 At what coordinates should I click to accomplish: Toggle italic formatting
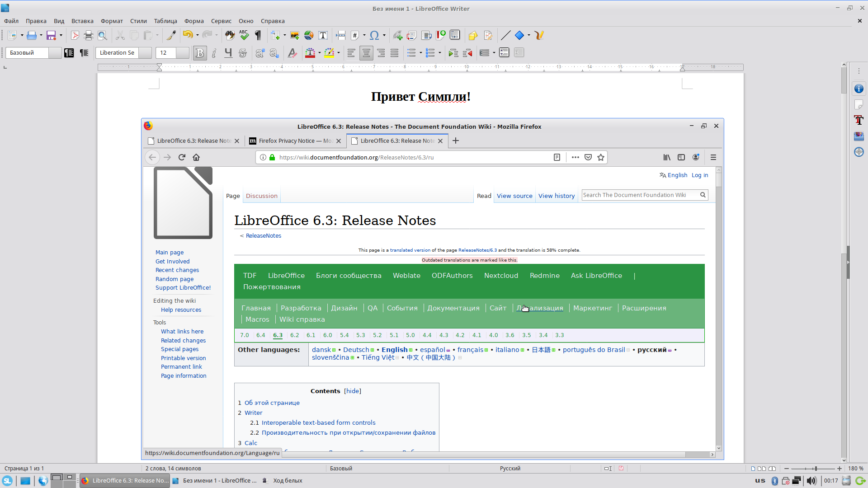tap(214, 53)
